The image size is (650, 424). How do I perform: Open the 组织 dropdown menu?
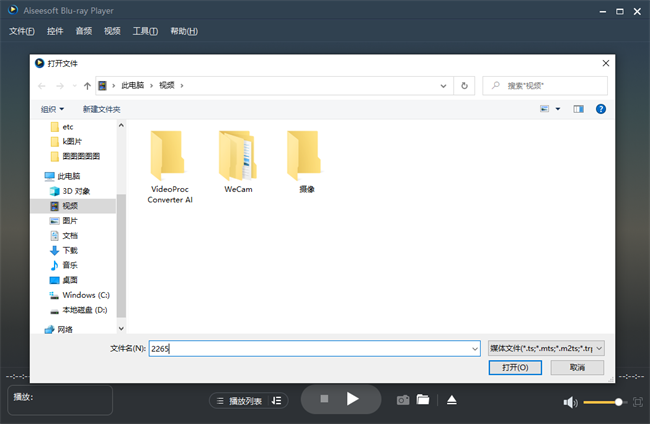52,109
